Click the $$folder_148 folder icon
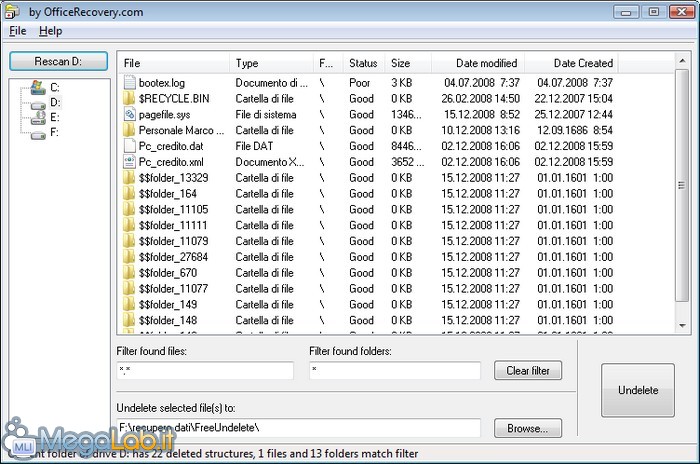 (x=129, y=320)
